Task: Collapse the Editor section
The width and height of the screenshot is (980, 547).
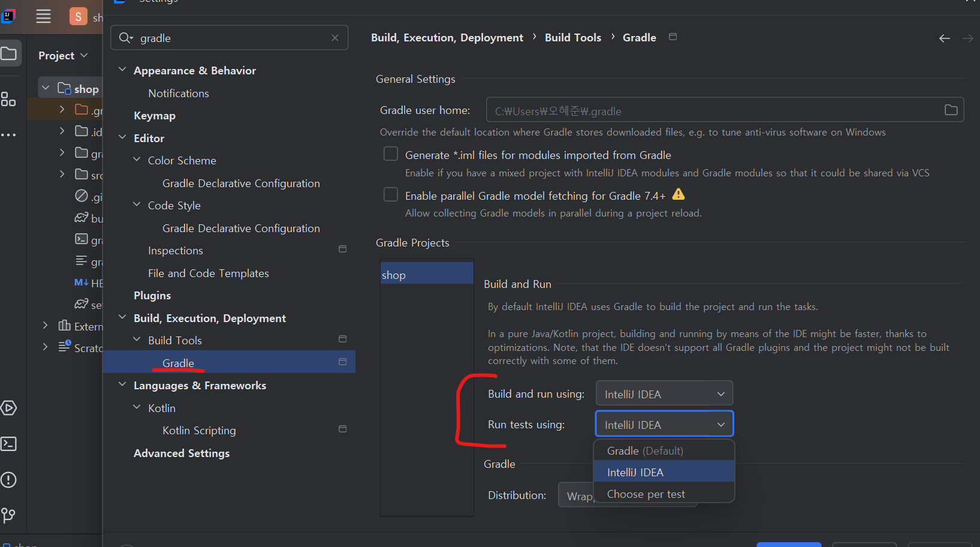Action: pos(122,137)
